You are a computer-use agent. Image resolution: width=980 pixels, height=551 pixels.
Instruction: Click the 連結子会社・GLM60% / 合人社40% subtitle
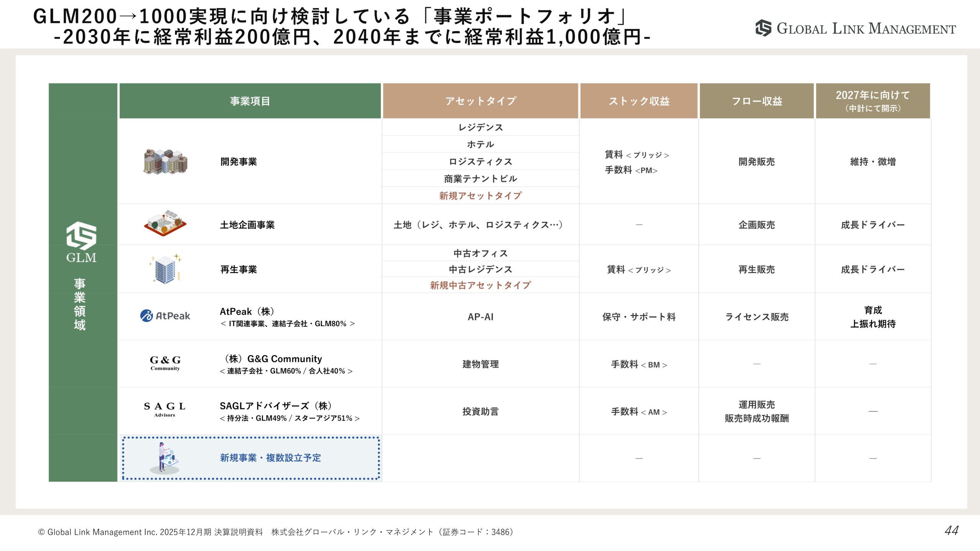[x=286, y=371]
